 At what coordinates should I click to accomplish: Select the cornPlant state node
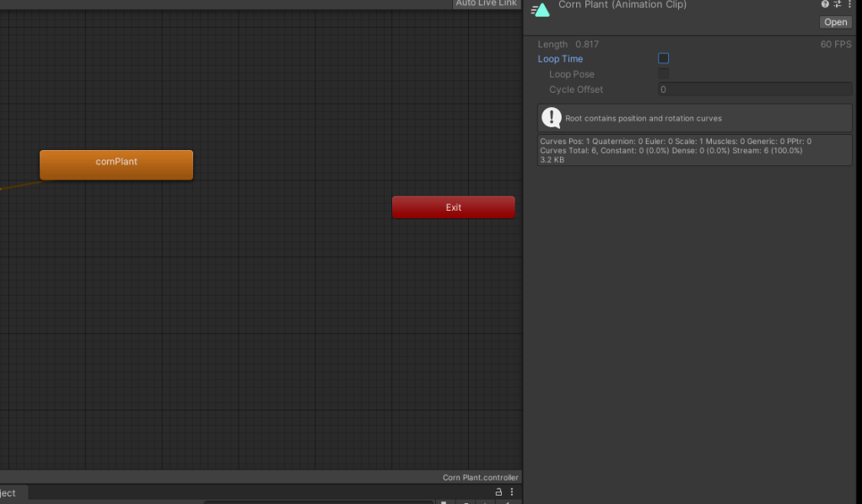(x=116, y=164)
